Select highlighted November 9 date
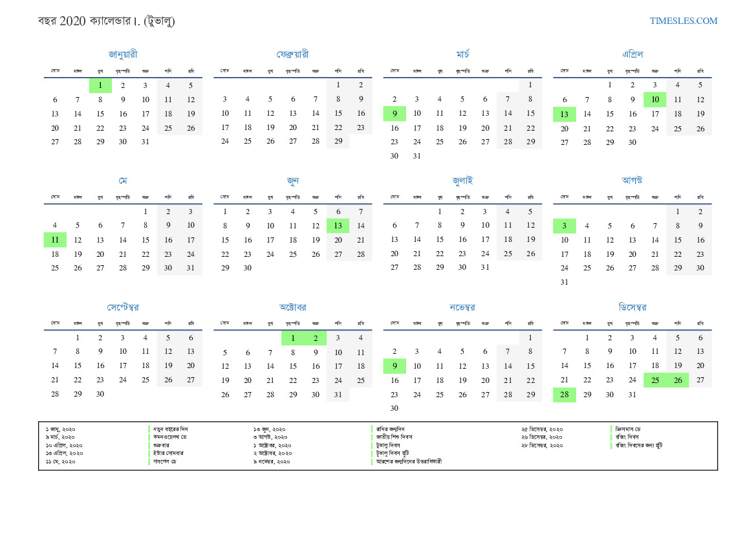Screen dimensions: 756x535 coord(394,366)
